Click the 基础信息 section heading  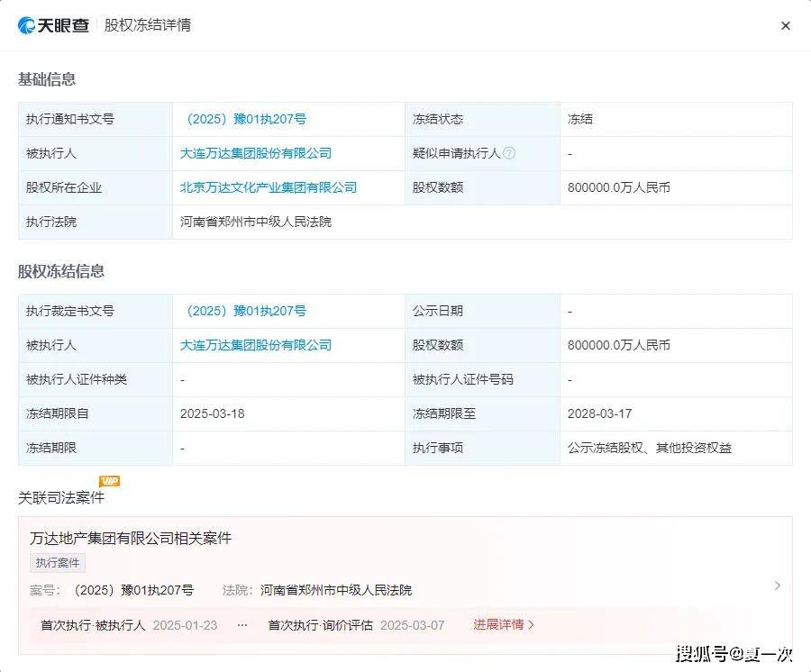47,79
